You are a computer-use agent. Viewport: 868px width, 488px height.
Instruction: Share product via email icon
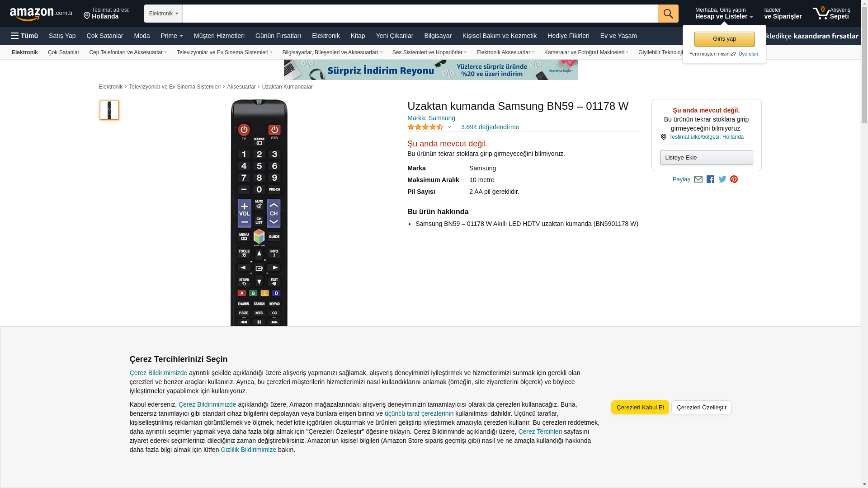tap(698, 179)
